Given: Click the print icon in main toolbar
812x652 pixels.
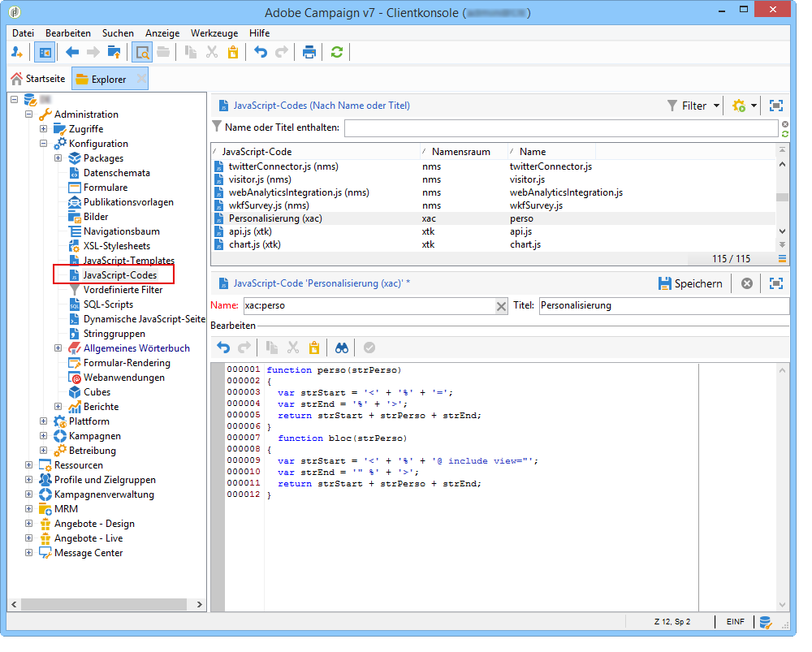Looking at the screenshot, I should (309, 53).
